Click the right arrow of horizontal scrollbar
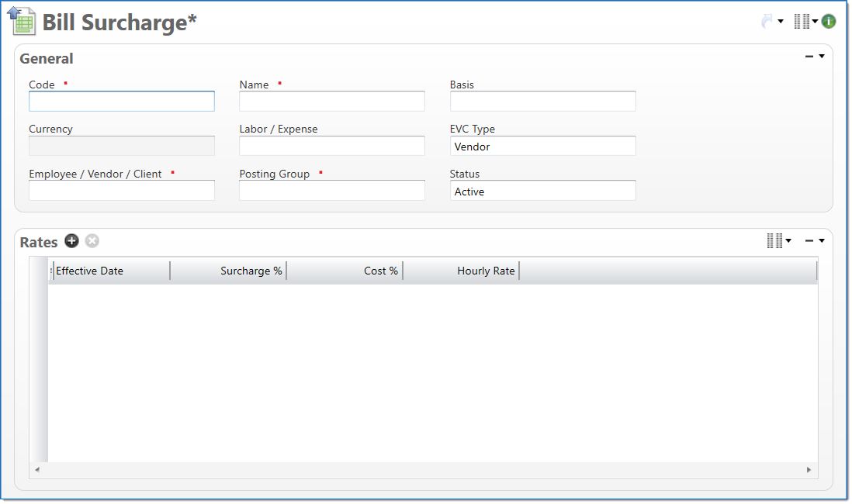852x504 pixels. 809,470
